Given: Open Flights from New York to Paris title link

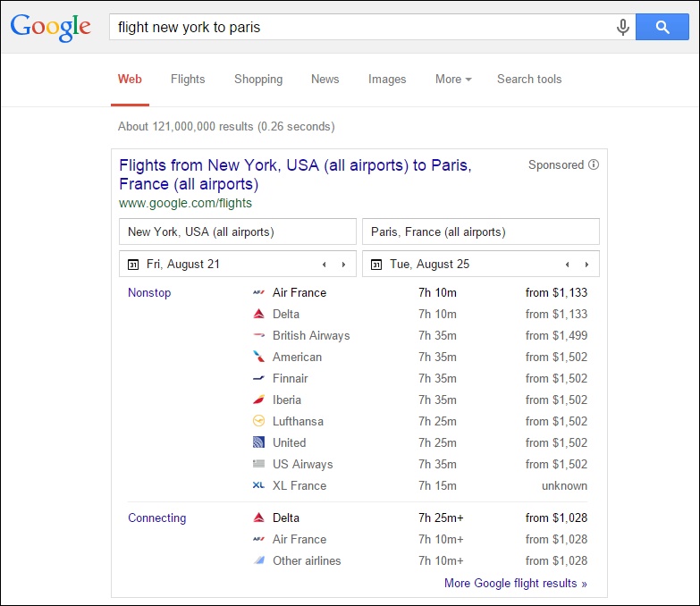Looking at the screenshot, I should tap(295, 174).
